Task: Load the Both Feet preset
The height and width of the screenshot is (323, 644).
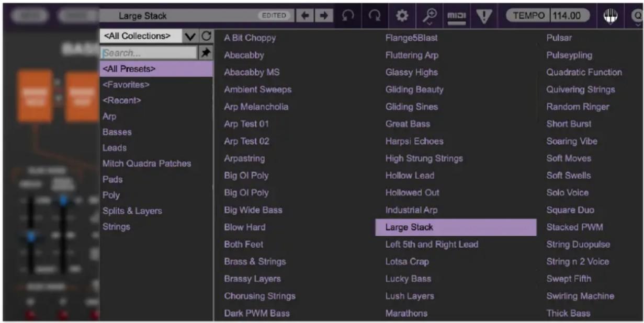Action: (243, 244)
